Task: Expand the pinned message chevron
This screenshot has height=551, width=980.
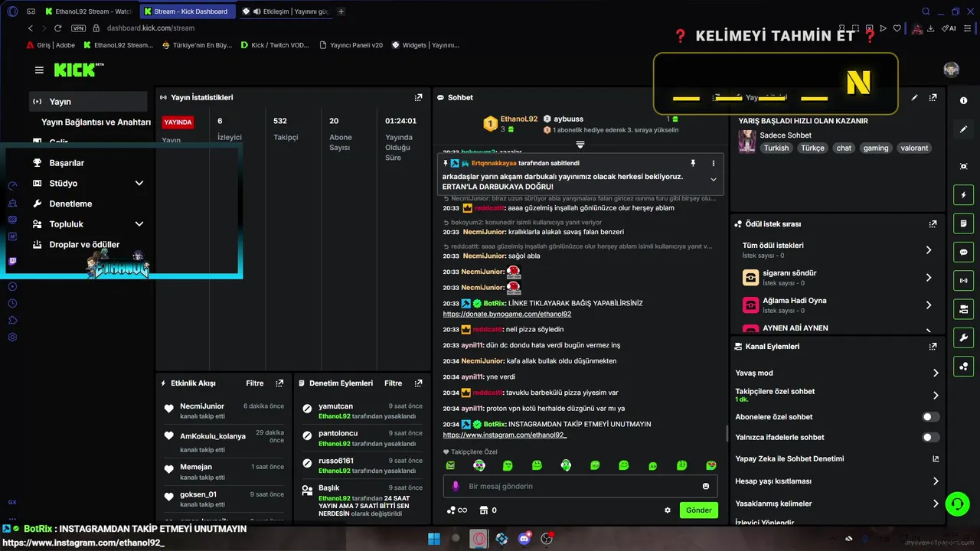Action: pos(713,180)
